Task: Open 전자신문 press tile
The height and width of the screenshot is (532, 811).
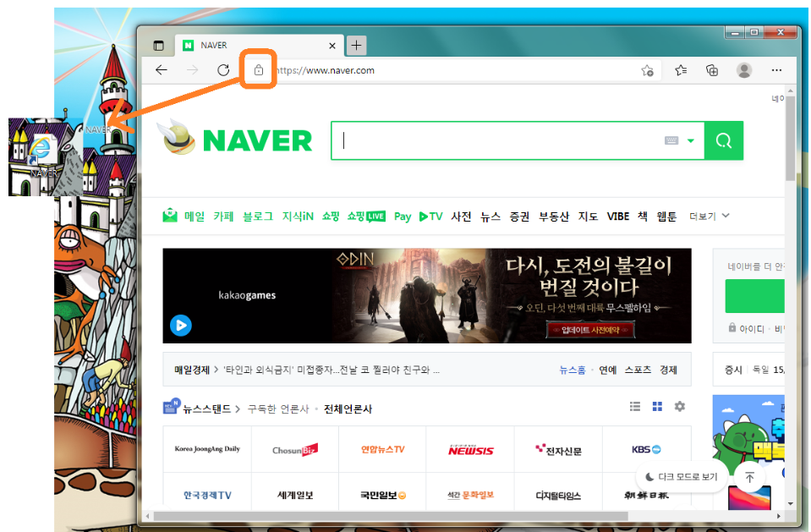Action: tap(559, 449)
